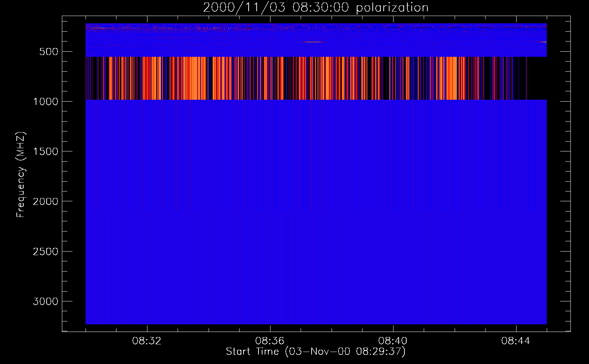Click the 08:40 time tick label

(393, 341)
